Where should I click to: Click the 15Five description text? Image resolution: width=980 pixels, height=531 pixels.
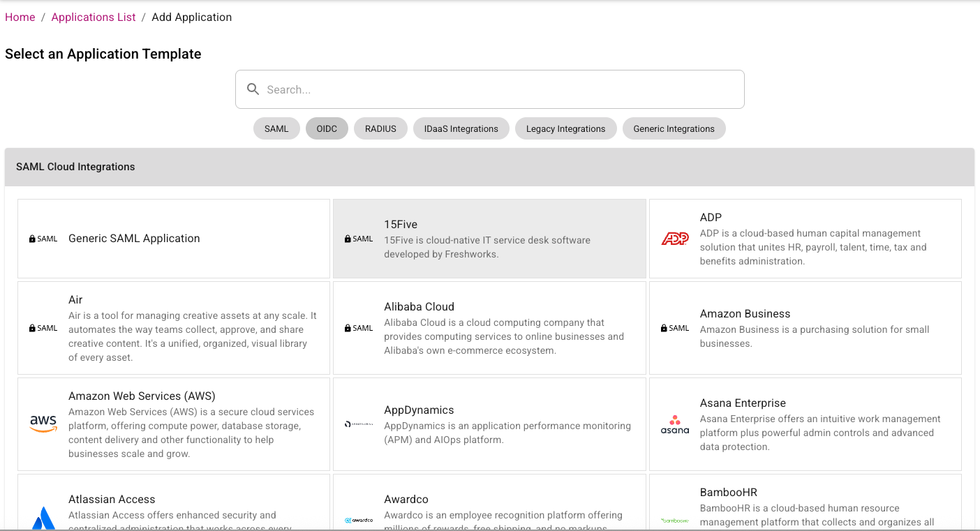[x=487, y=247]
